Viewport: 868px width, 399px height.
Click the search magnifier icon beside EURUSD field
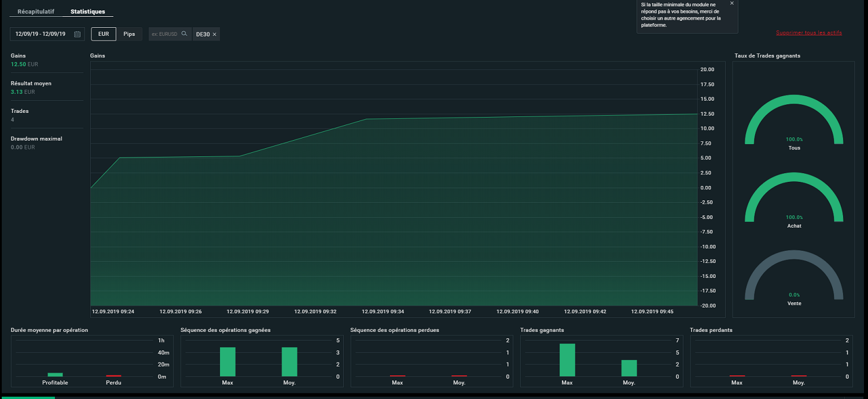[184, 34]
